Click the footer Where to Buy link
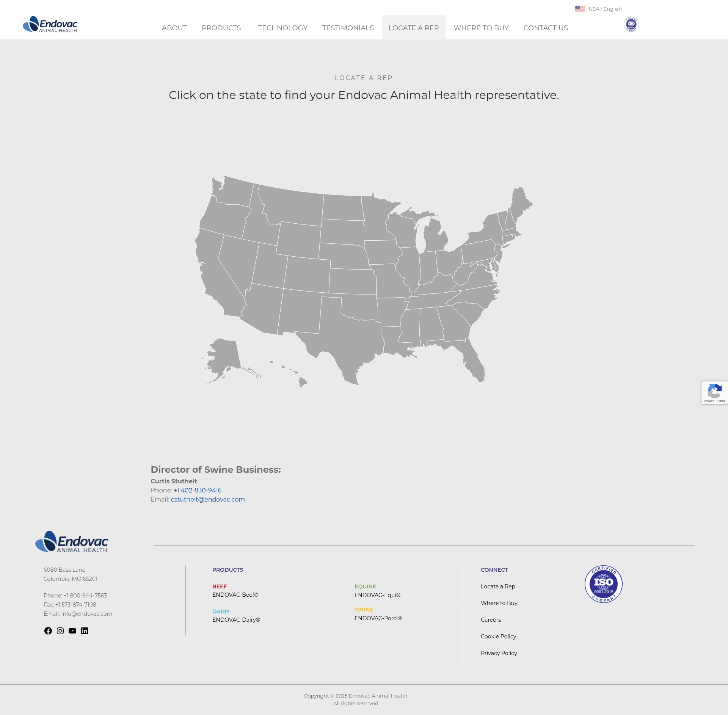The image size is (728, 715). (499, 603)
